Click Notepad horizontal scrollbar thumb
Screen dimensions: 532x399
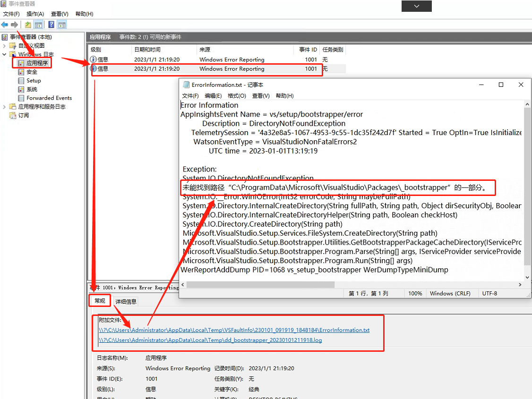pyautogui.click(x=260, y=285)
